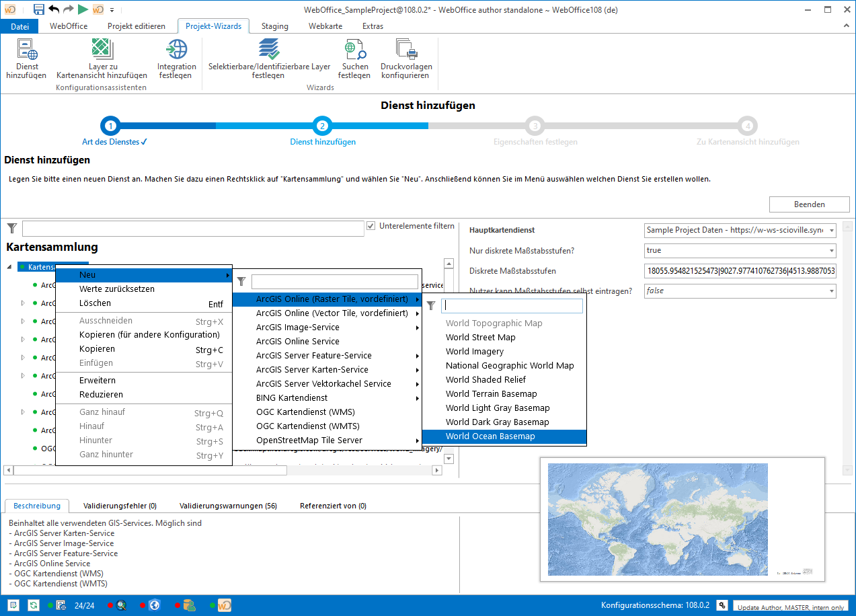Switch to the Staging ribbon tab
Screen dimensions: 856x616
tap(274, 26)
